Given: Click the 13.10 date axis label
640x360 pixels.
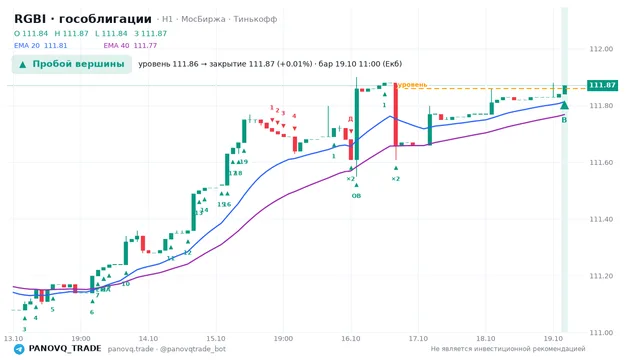Looking at the screenshot, I should tap(13, 339).
